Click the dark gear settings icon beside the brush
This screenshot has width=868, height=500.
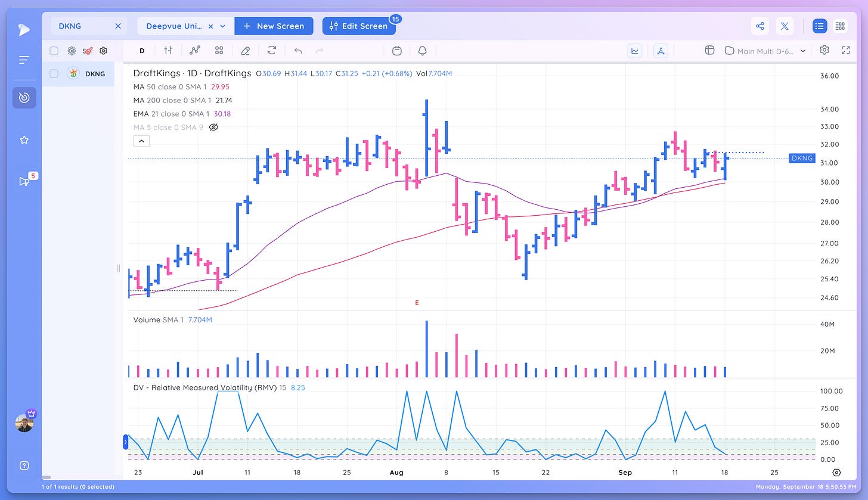click(x=103, y=51)
